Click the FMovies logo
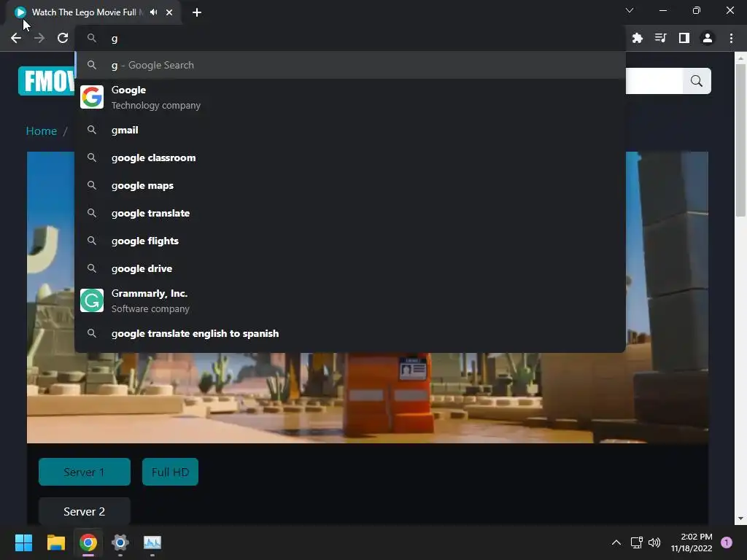The image size is (747, 560). coord(47,80)
